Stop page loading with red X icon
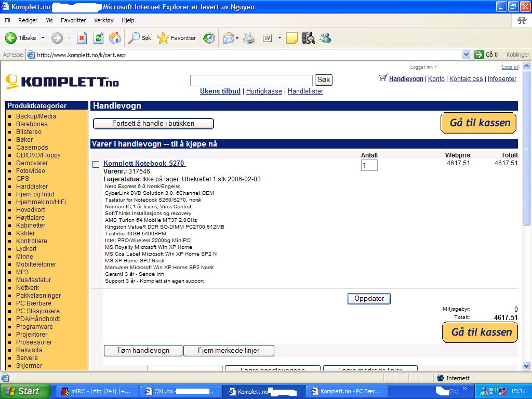This screenshot has width=532, height=399. (x=82, y=38)
